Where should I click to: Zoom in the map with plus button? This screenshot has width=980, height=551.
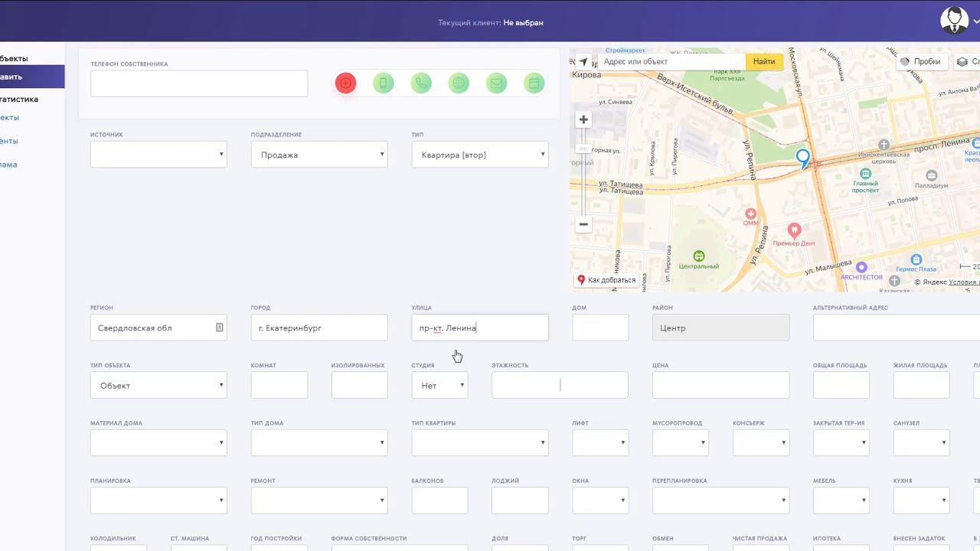[x=583, y=119]
